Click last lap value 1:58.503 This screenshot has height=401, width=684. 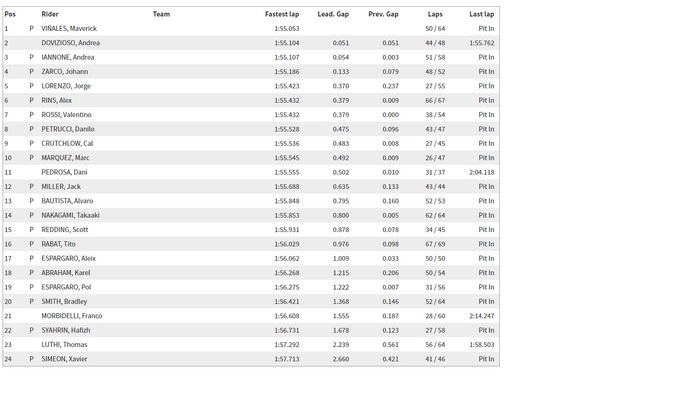coord(482,345)
